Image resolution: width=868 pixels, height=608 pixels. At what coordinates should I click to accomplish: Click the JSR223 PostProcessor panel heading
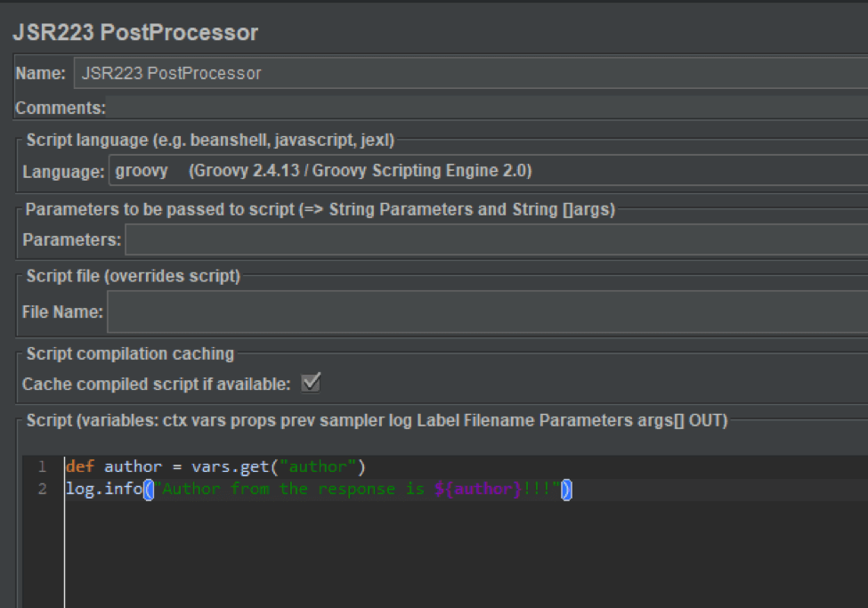pos(135,33)
